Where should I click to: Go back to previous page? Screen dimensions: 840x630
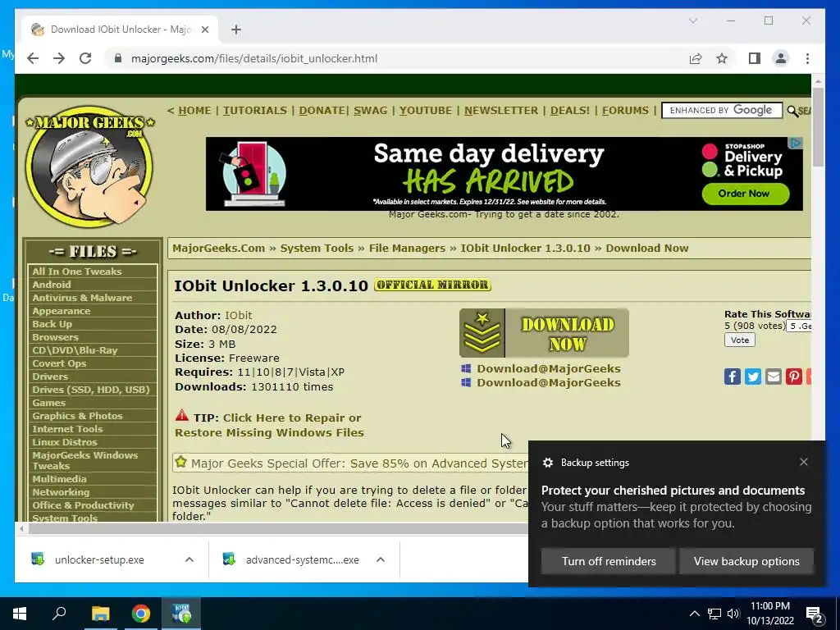[33, 58]
